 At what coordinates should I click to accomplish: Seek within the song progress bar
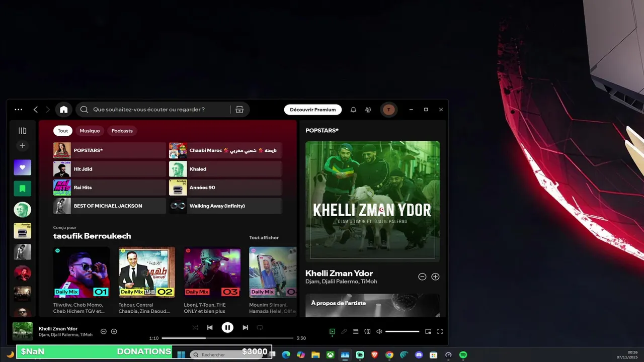[x=227, y=338]
